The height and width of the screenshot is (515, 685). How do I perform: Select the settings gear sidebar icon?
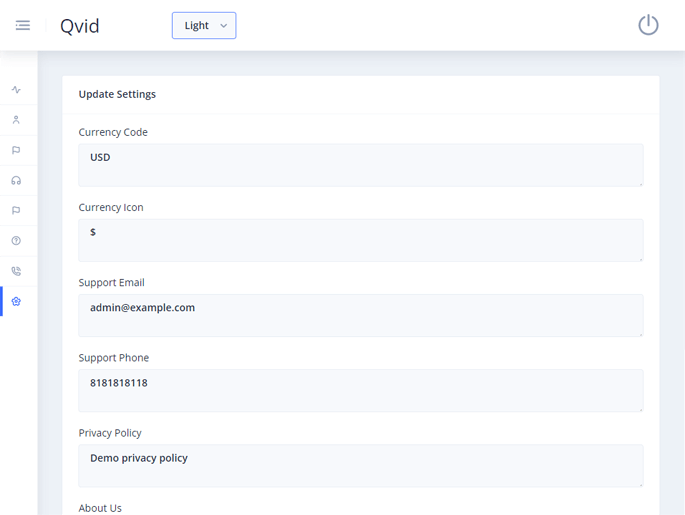16,301
